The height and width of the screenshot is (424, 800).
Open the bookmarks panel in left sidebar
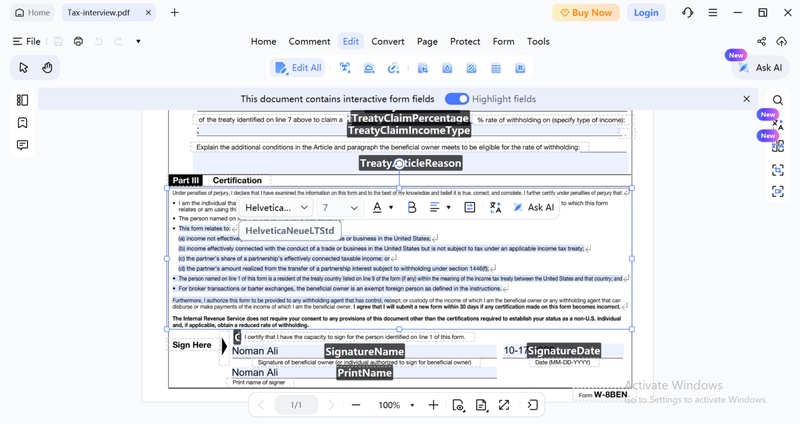click(x=22, y=122)
